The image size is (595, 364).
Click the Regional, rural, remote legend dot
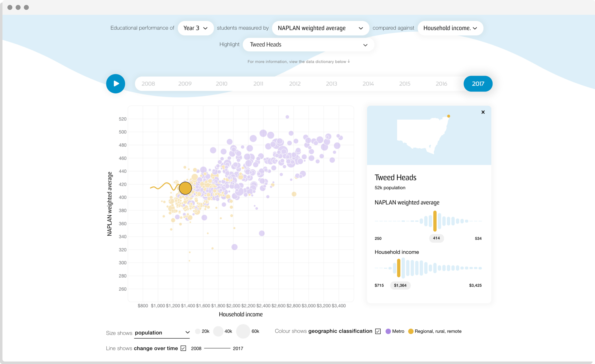point(411,331)
